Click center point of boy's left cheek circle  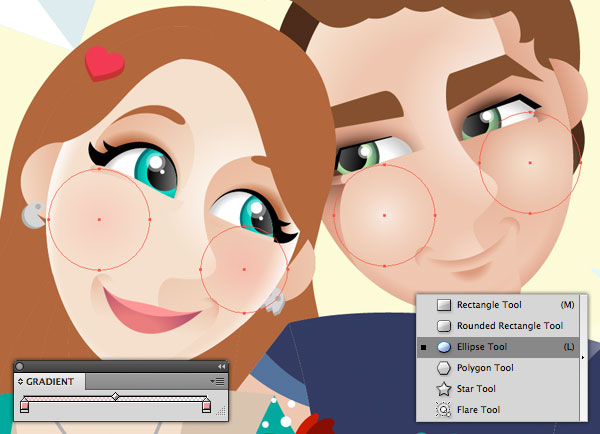click(385, 215)
